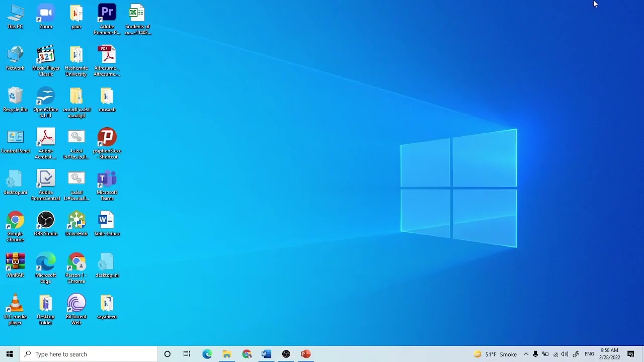Open Windows Ink Workspace pen icon

click(576, 354)
